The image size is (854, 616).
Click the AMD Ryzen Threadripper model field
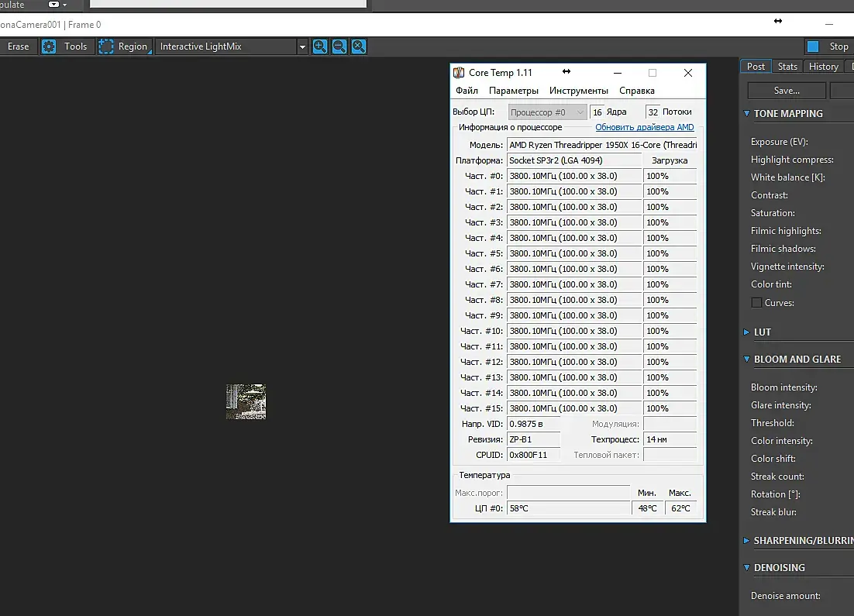(602, 145)
